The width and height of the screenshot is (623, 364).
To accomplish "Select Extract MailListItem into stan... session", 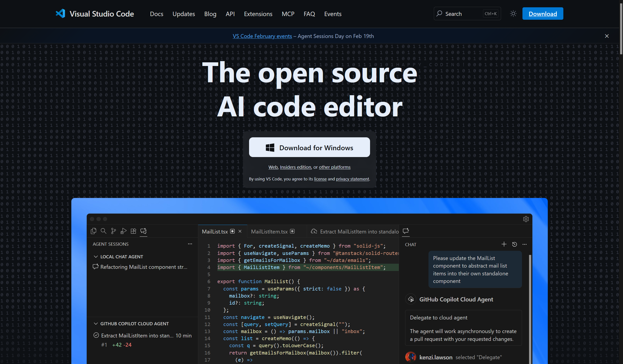I will (x=143, y=340).
